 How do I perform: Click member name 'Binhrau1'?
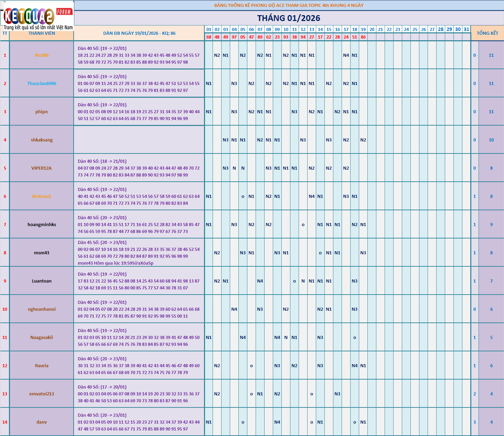tap(42, 196)
